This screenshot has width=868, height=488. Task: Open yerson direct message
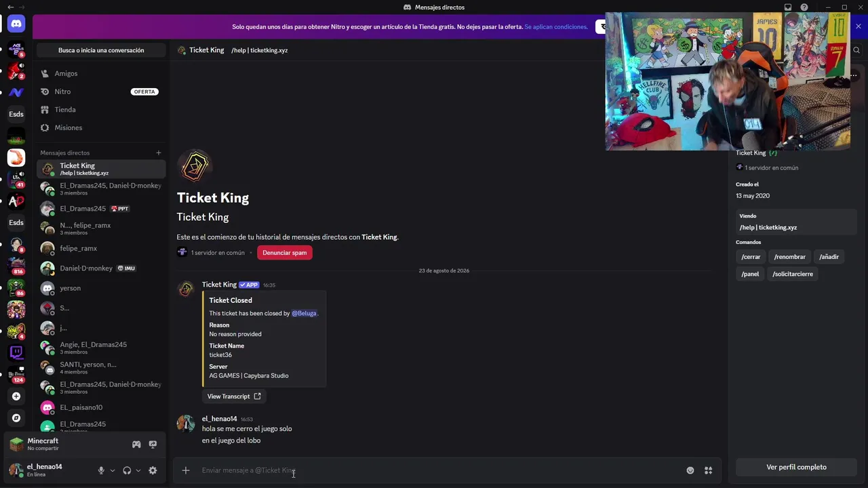101,288
